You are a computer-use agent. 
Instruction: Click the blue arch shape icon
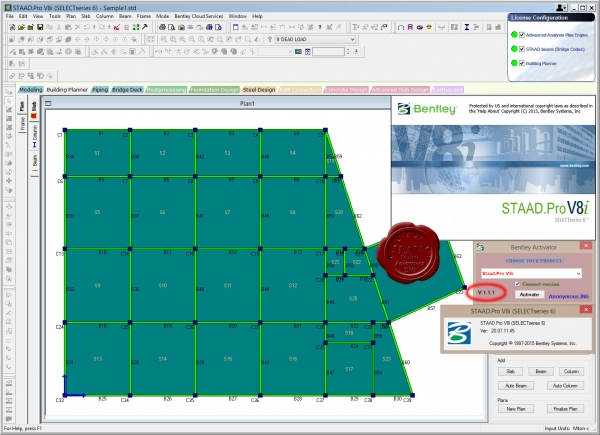(401, 27)
